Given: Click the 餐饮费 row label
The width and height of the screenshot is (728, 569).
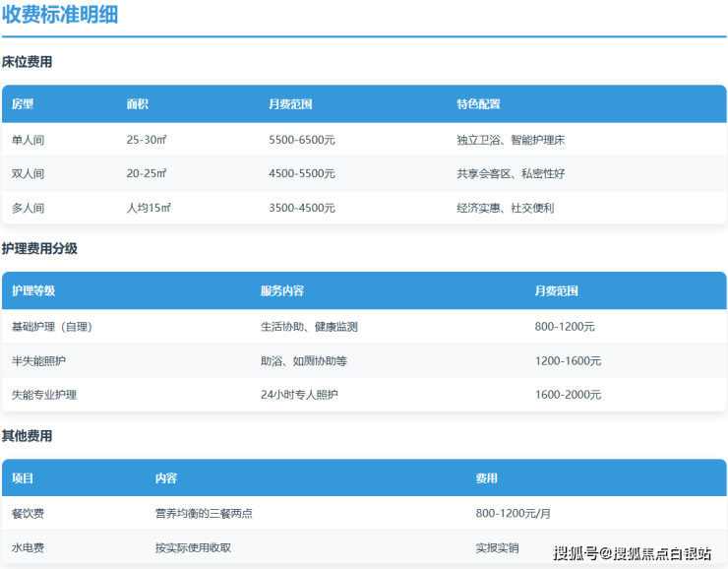Looking at the screenshot, I should (x=28, y=513).
